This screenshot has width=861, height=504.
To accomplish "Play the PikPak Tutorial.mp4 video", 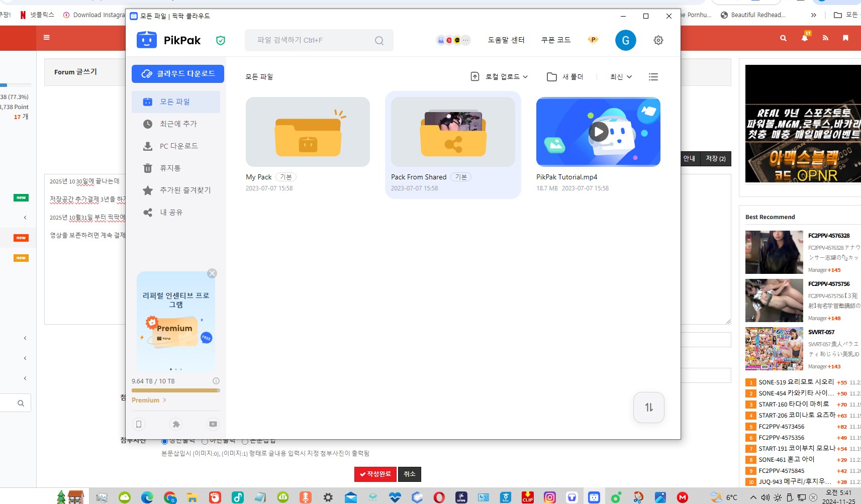I will [x=598, y=132].
